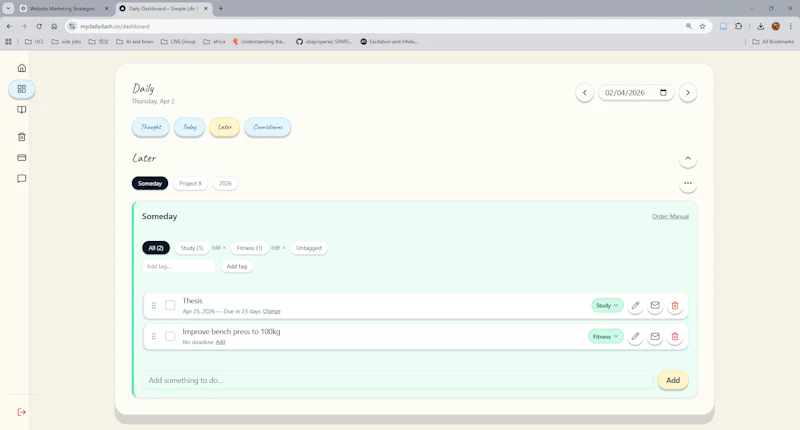Go to next day arrow

pyautogui.click(x=688, y=93)
